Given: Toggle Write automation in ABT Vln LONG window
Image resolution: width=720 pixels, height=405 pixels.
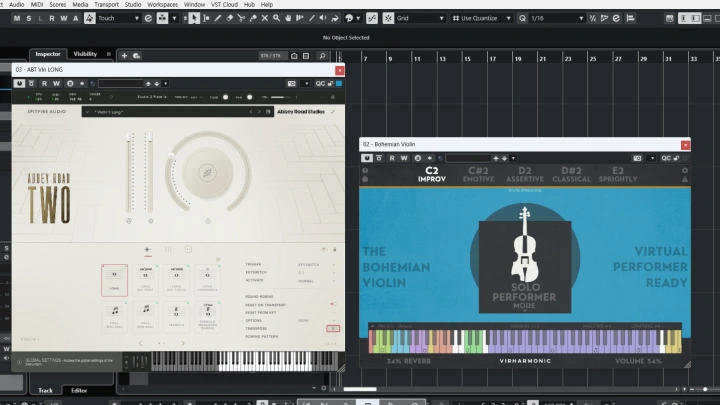Looking at the screenshot, I should coord(56,84).
